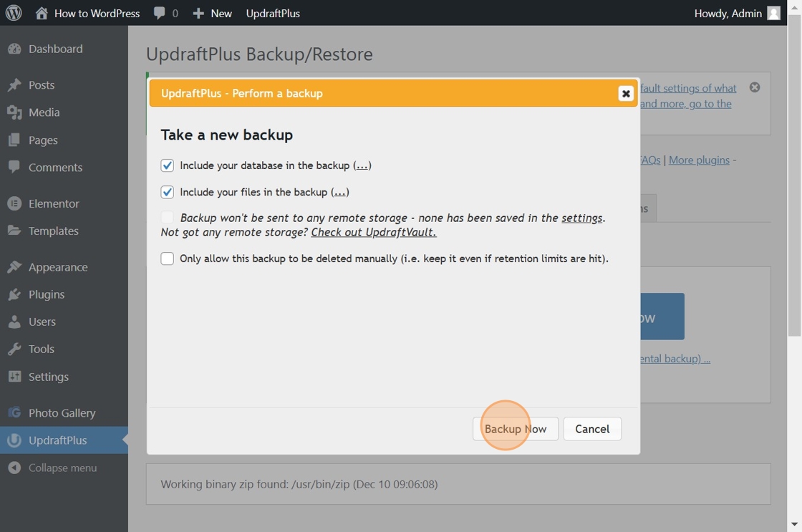The height and width of the screenshot is (532, 802).
Task: Click the Posts pushpin icon
Action: click(14, 85)
